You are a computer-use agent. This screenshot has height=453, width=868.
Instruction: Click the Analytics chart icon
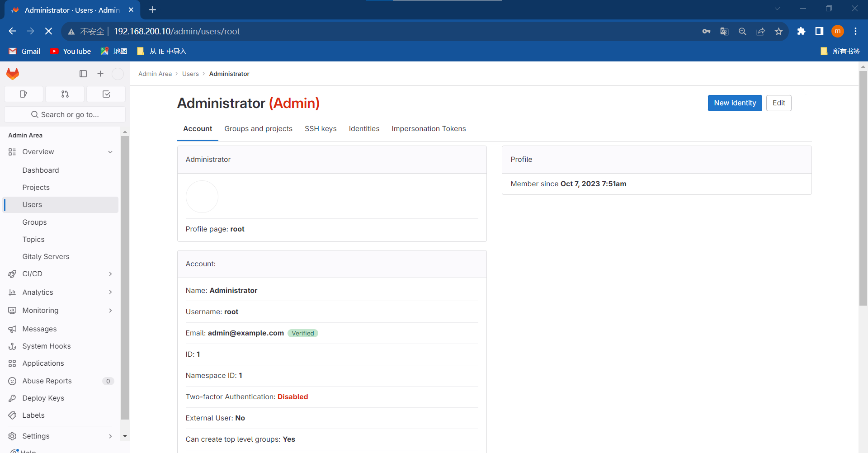pos(12,293)
